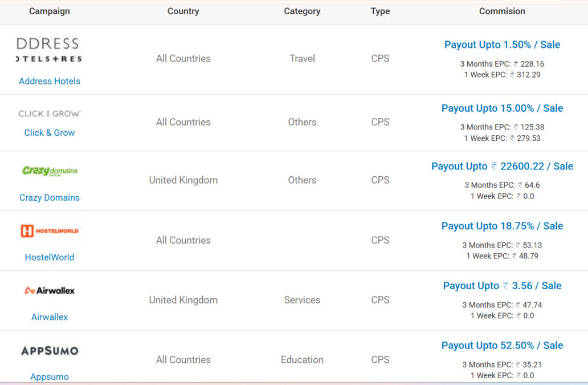The height and width of the screenshot is (385, 588).
Task: Click Payout Upto 52.50% / Sale
Action: tap(502, 346)
